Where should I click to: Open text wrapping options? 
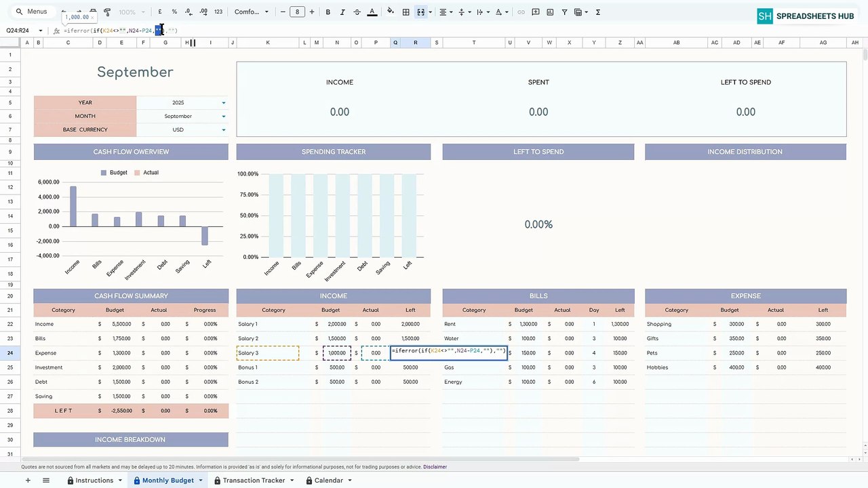[x=482, y=12]
